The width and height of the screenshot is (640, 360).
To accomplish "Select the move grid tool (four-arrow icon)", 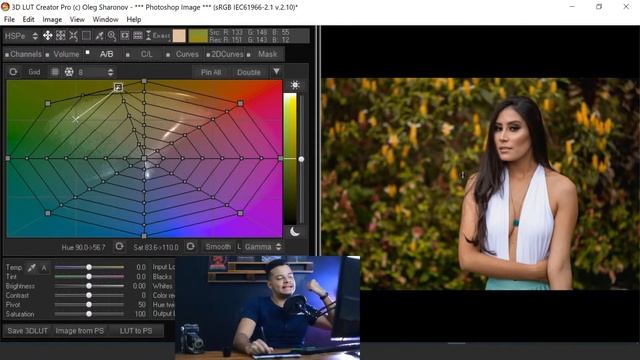I will [x=48, y=36].
